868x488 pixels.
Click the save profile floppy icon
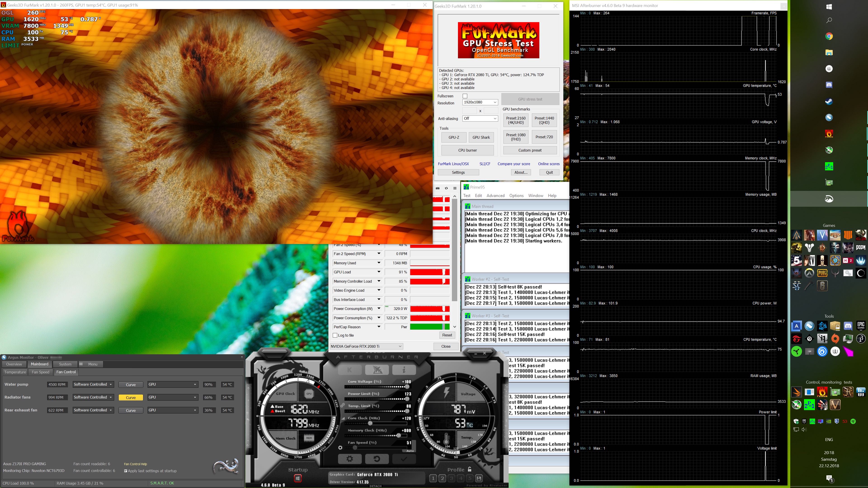[x=479, y=478]
